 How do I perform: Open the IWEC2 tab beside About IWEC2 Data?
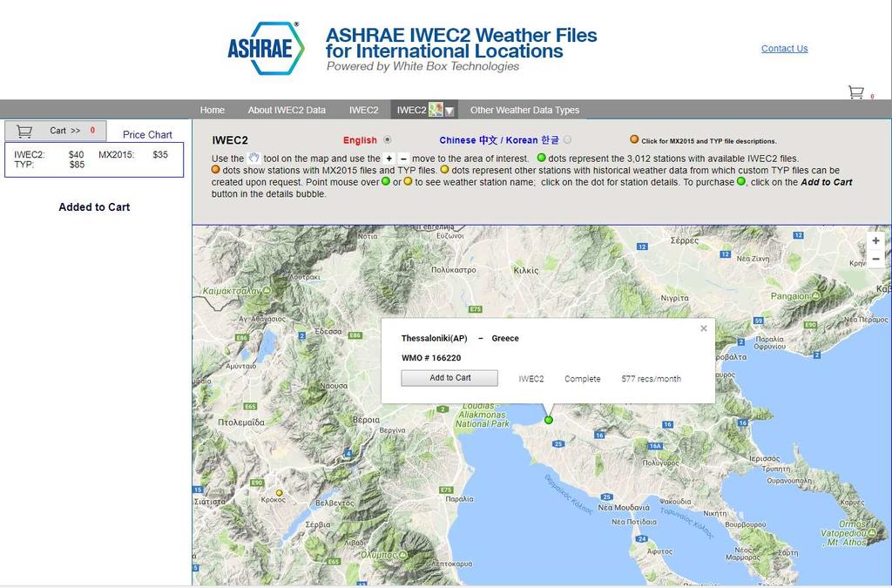[x=363, y=111]
